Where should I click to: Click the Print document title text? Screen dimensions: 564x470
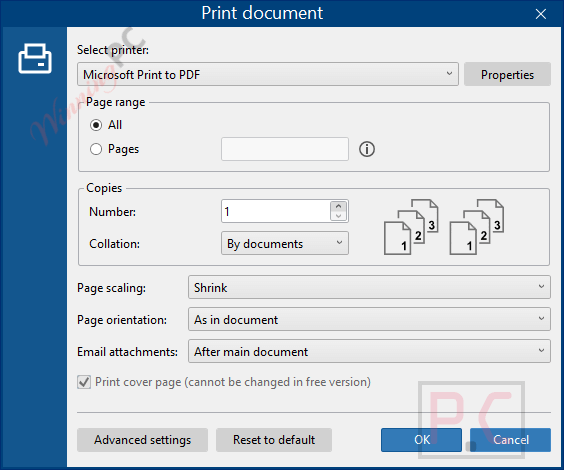[262, 13]
